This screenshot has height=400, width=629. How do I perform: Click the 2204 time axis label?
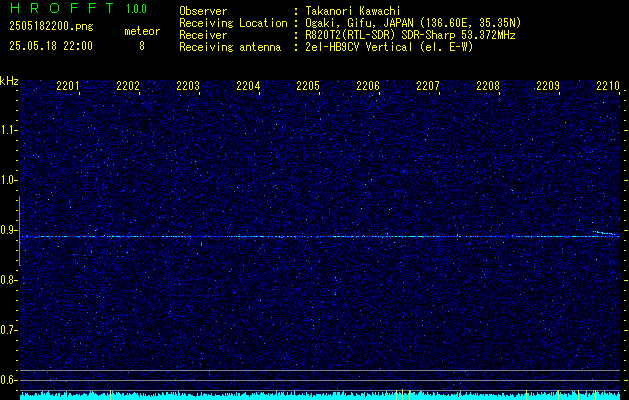248,85
